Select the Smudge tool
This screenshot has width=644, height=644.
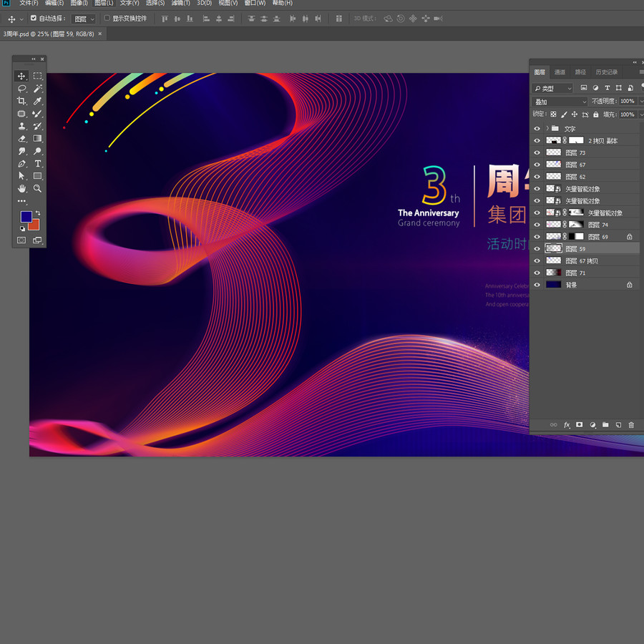(x=21, y=151)
